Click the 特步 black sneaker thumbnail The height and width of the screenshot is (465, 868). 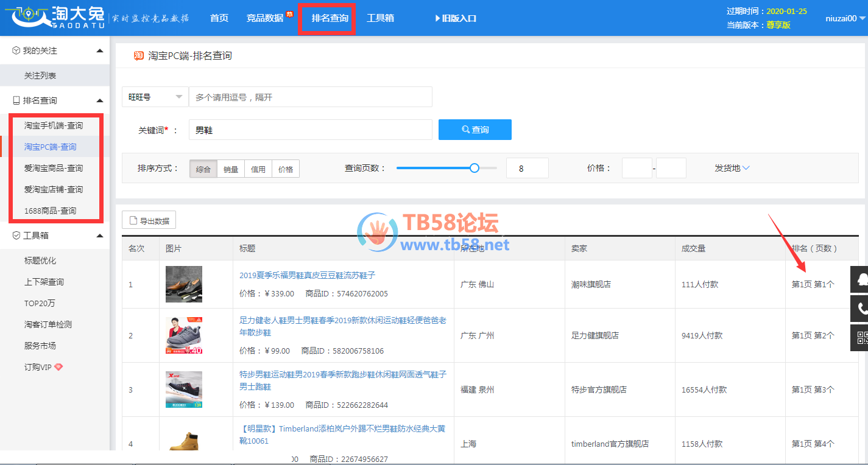pyautogui.click(x=184, y=390)
